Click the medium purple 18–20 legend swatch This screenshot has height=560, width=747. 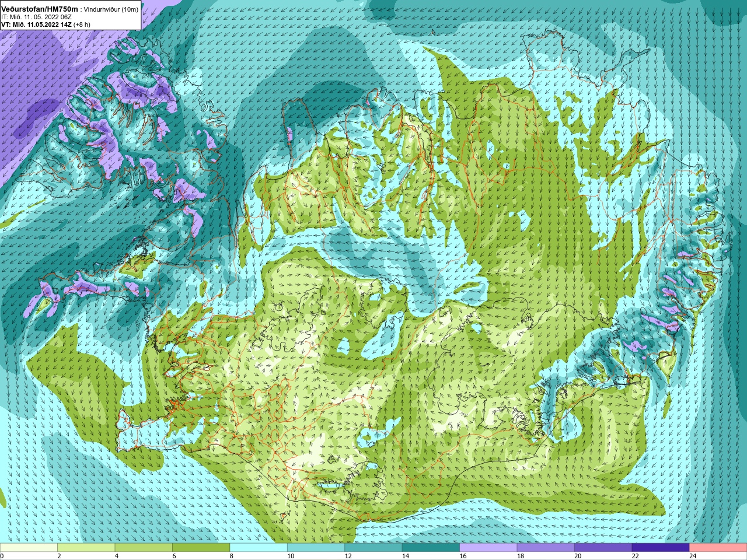pyautogui.click(x=546, y=548)
